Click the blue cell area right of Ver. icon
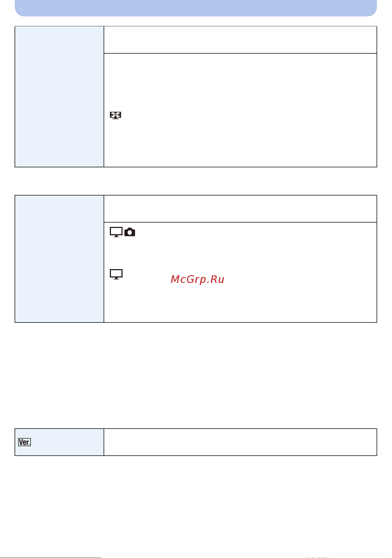This screenshot has width=392, height=558. [68, 442]
